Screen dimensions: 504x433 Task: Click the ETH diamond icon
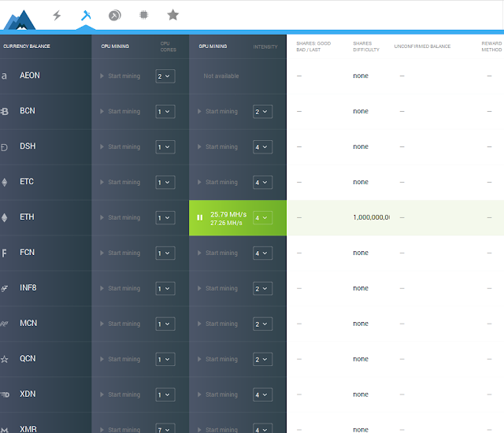[5, 218]
